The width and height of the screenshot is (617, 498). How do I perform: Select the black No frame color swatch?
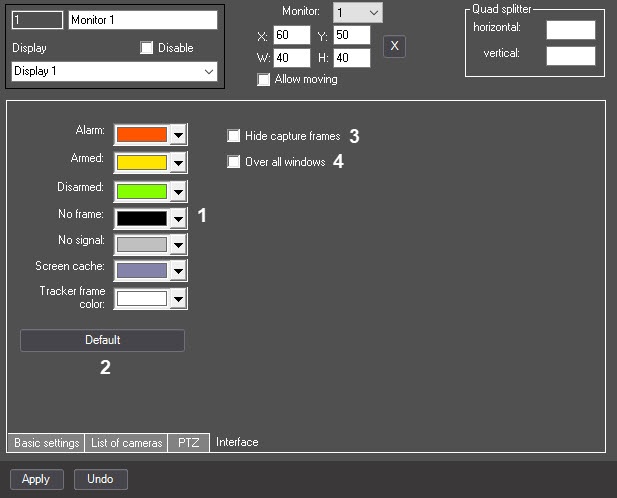pyautogui.click(x=142, y=219)
